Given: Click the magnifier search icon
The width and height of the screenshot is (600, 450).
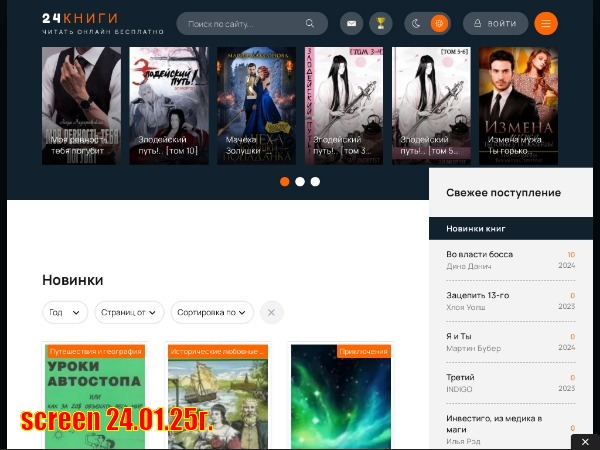Looking at the screenshot, I should 310,23.
